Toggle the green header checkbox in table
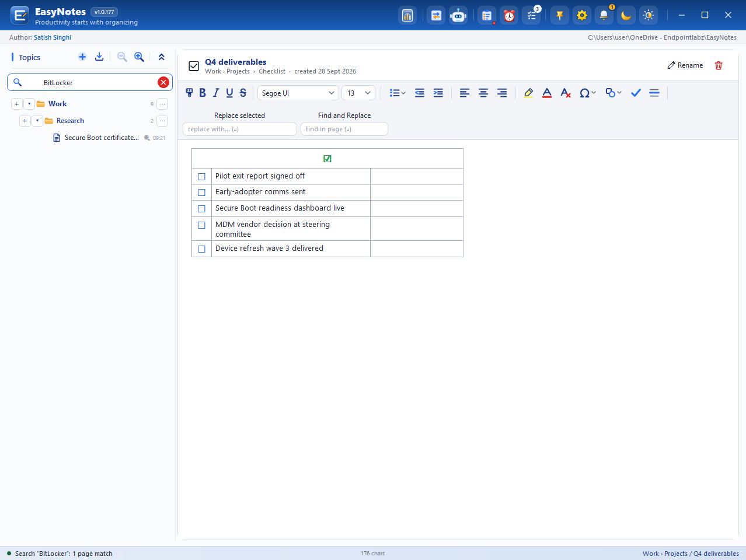Screen dimensions: 746x560 pos(327,159)
